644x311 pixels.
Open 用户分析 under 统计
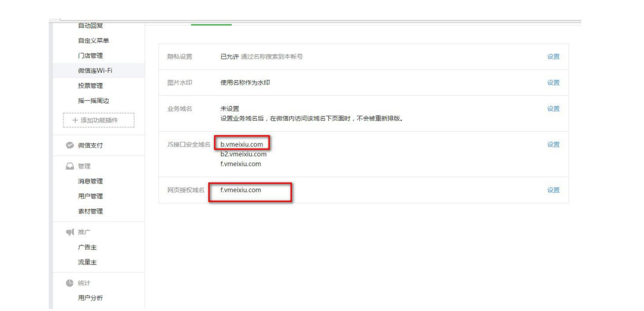coord(90,298)
